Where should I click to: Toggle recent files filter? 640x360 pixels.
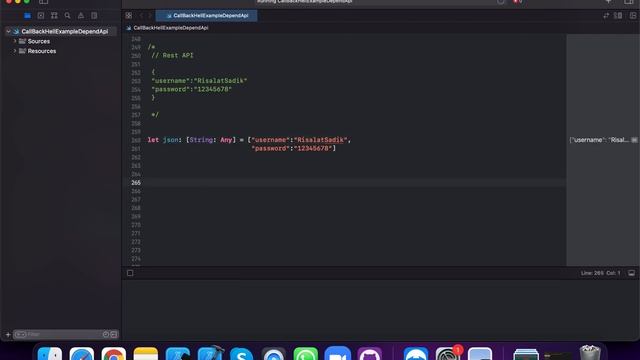[106, 335]
